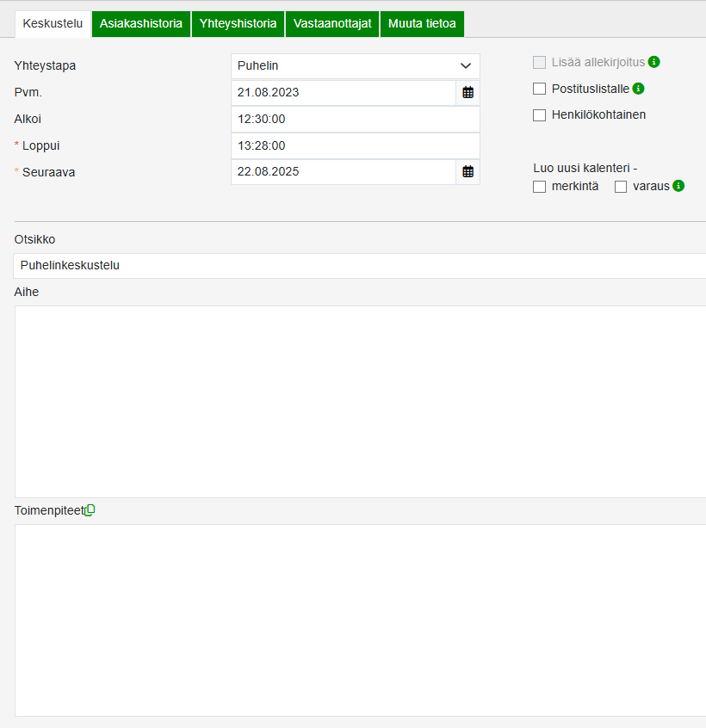The width and height of the screenshot is (706, 728).
Task: Select the Vastaanottajat tab
Action: pyautogui.click(x=332, y=24)
